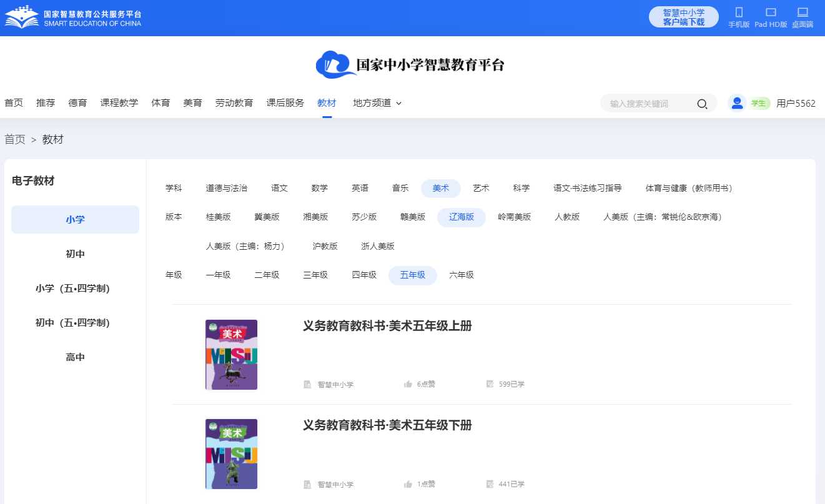
Task: Open the 课程教学 nav item
Action: coord(119,103)
